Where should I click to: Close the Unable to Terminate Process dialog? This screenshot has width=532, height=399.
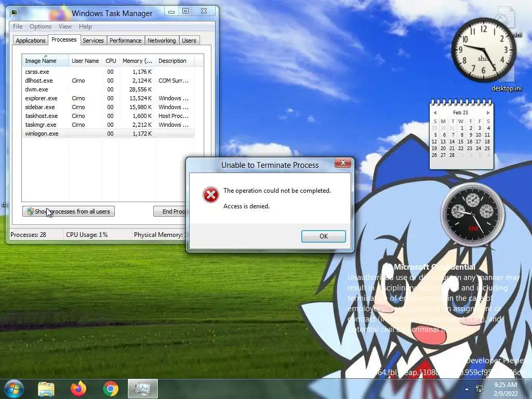pos(343,163)
